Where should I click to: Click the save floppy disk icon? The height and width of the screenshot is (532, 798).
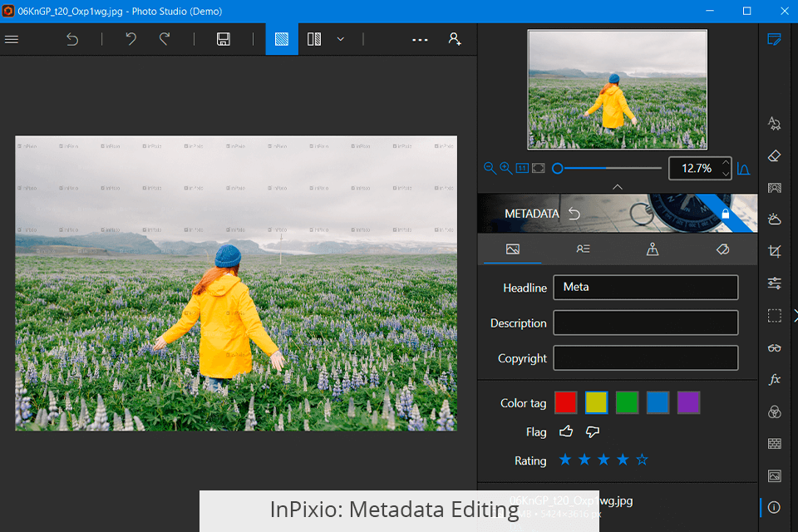coord(223,39)
